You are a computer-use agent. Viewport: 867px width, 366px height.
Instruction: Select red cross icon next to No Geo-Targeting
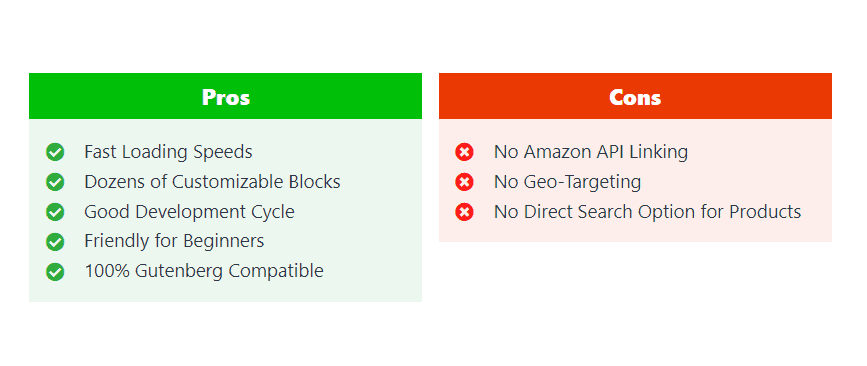coord(464,182)
